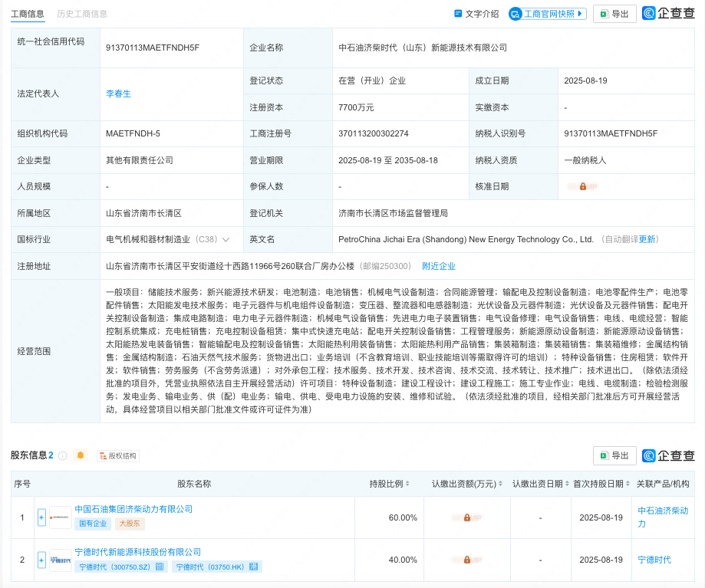Open the 附近企业 link
This screenshot has width=705, height=588.
[x=439, y=266]
